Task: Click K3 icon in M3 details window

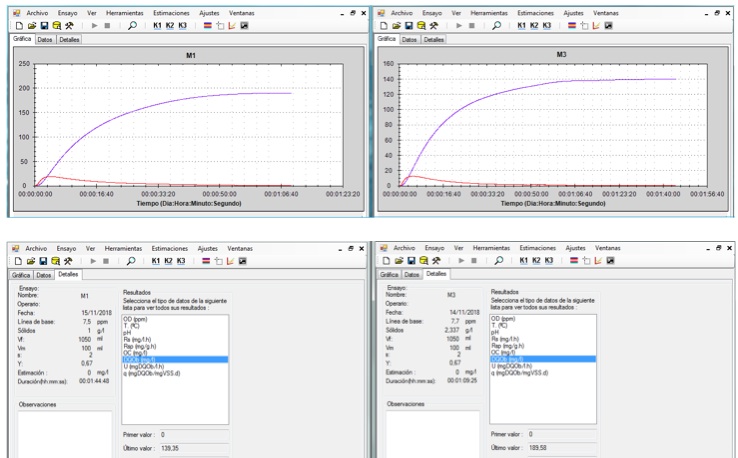Action: (549, 260)
